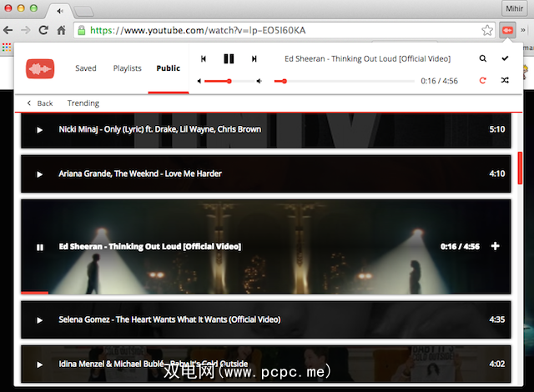The height and width of the screenshot is (392, 534).
Task: Skip to the next track
Action: tap(254, 59)
